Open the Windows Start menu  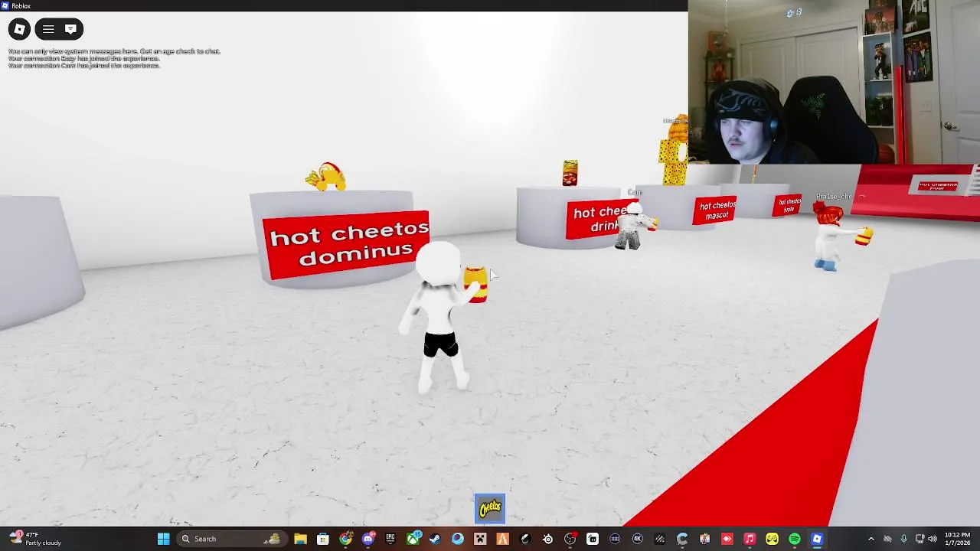pyautogui.click(x=163, y=539)
